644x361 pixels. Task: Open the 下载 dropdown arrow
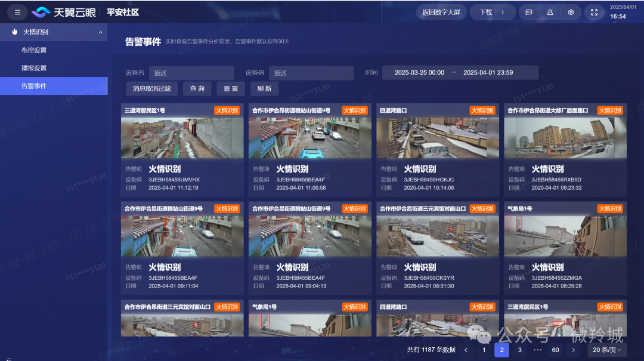pos(502,13)
